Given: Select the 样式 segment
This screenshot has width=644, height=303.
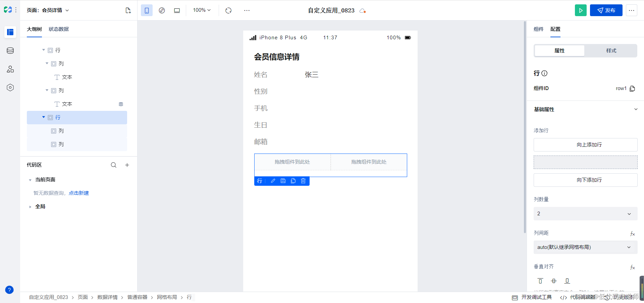Looking at the screenshot, I should [611, 51].
